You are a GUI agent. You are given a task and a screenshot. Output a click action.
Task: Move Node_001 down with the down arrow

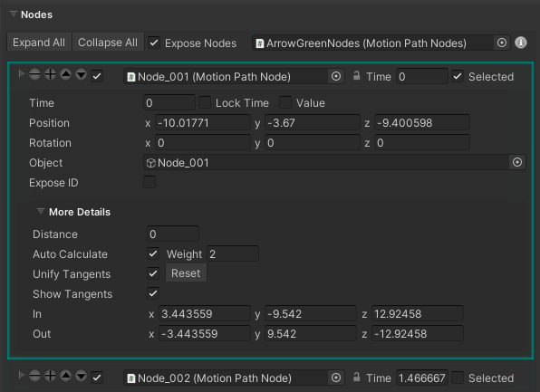pyautogui.click(x=82, y=74)
